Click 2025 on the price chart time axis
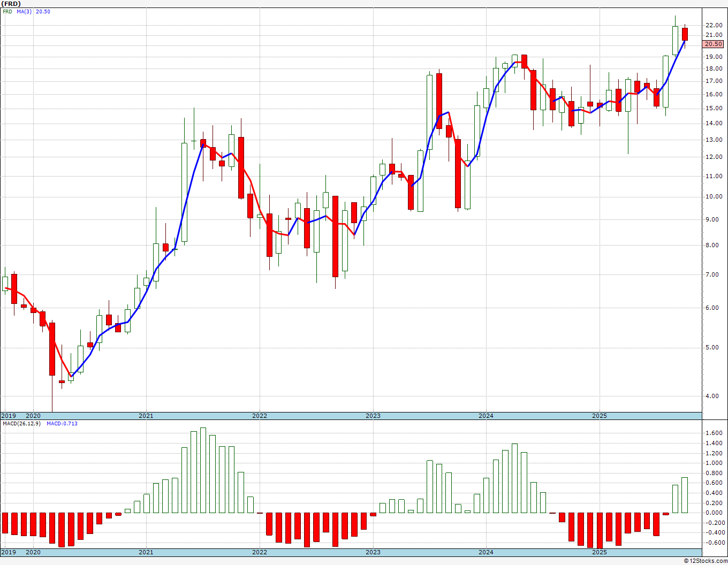Screen dimensions: 728x565 [600, 416]
